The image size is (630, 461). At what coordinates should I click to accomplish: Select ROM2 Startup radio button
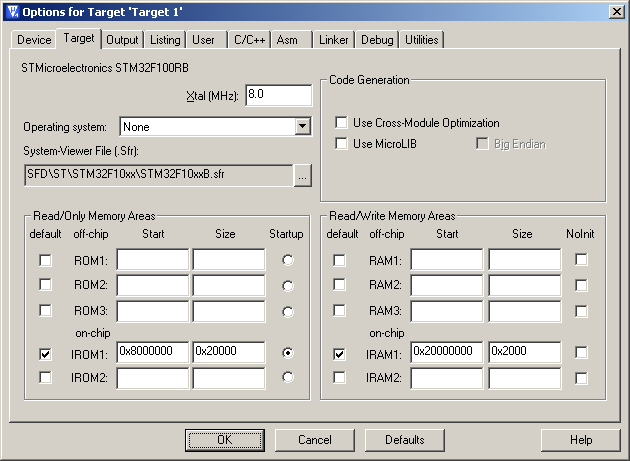[288, 286]
